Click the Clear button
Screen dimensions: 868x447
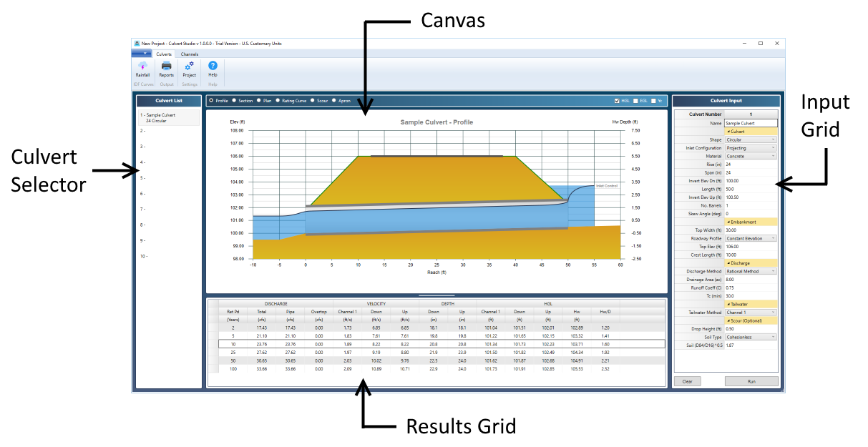pos(687,381)
